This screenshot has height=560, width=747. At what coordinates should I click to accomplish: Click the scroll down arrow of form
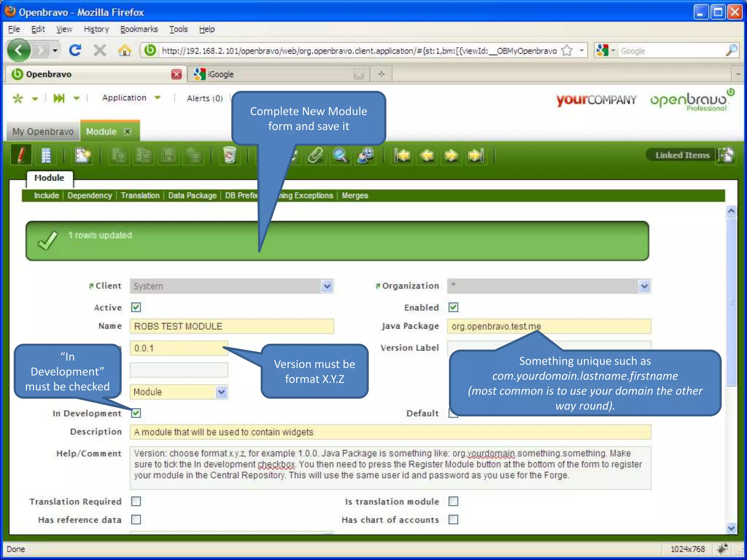[731, 528]
